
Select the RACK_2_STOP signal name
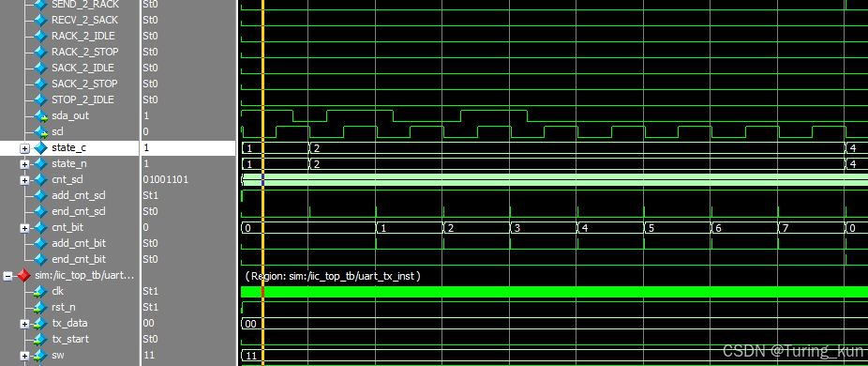[84, 53]
